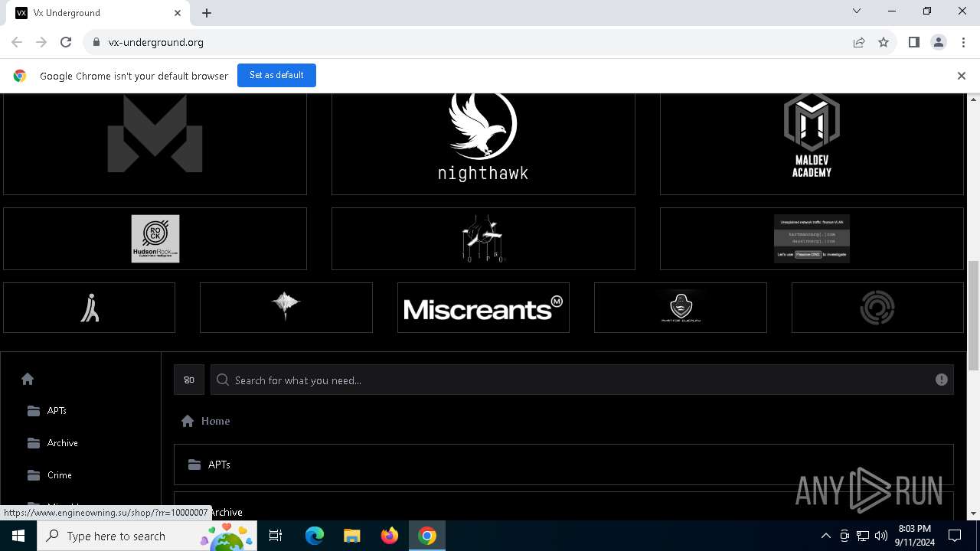Open Task View on the taskbar
980x551 pixels.
pos(276,536)
